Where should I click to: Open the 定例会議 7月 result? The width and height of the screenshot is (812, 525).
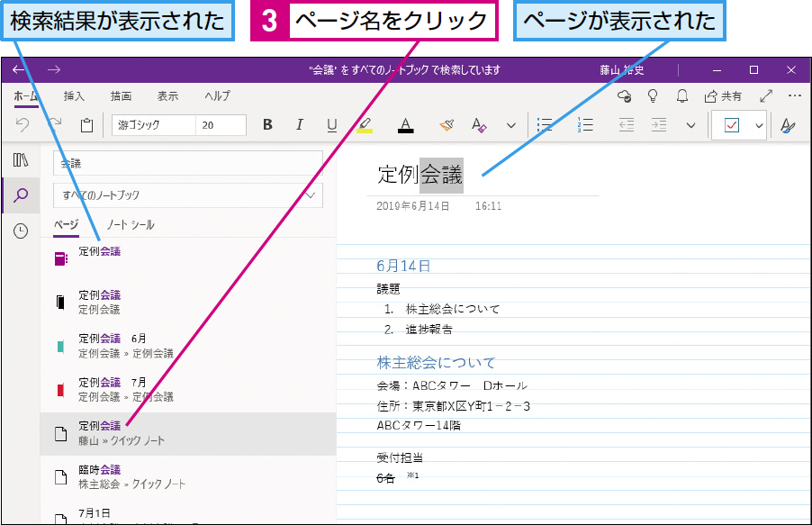(188, 390)
